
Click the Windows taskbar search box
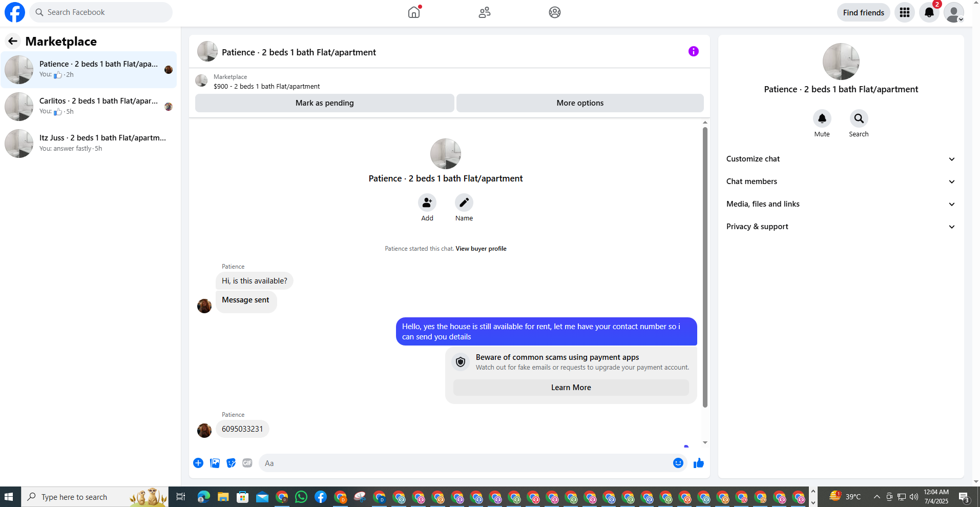pos(95,497)
